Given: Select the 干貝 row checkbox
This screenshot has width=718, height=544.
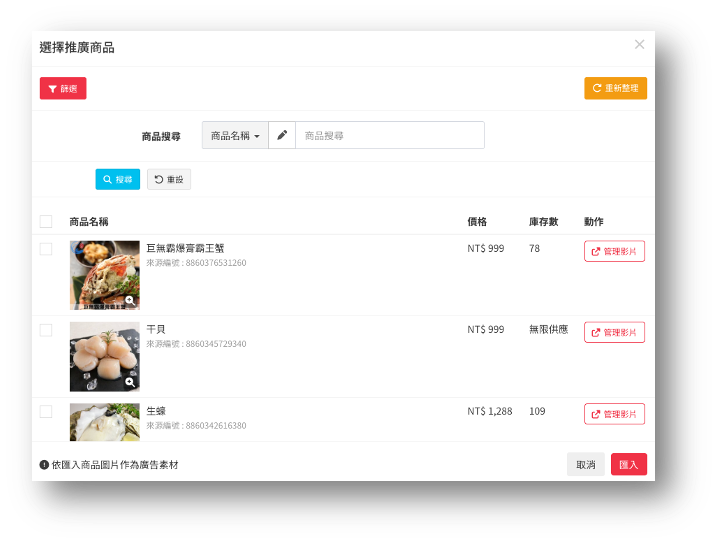Looking at the screenshot, I should [46, 330].
